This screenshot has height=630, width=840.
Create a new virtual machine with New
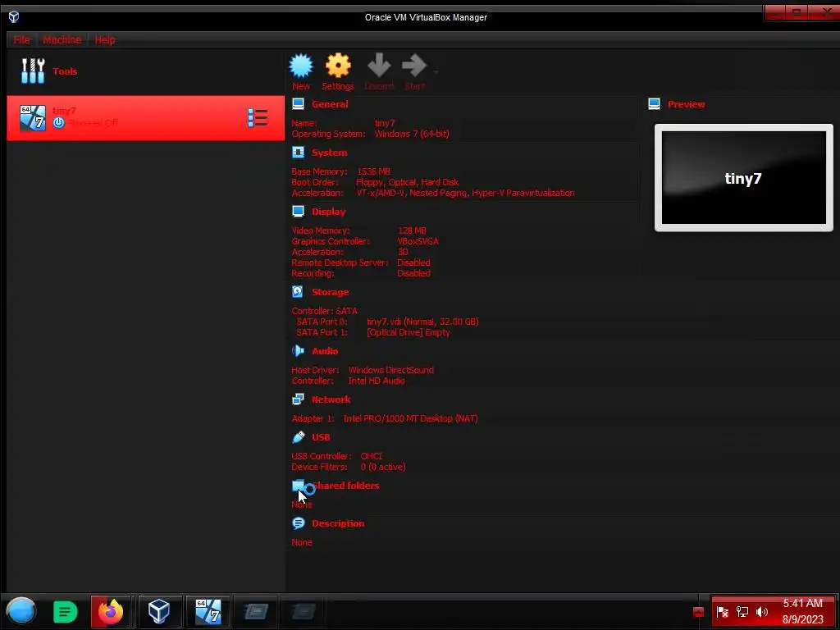[301, 72]
